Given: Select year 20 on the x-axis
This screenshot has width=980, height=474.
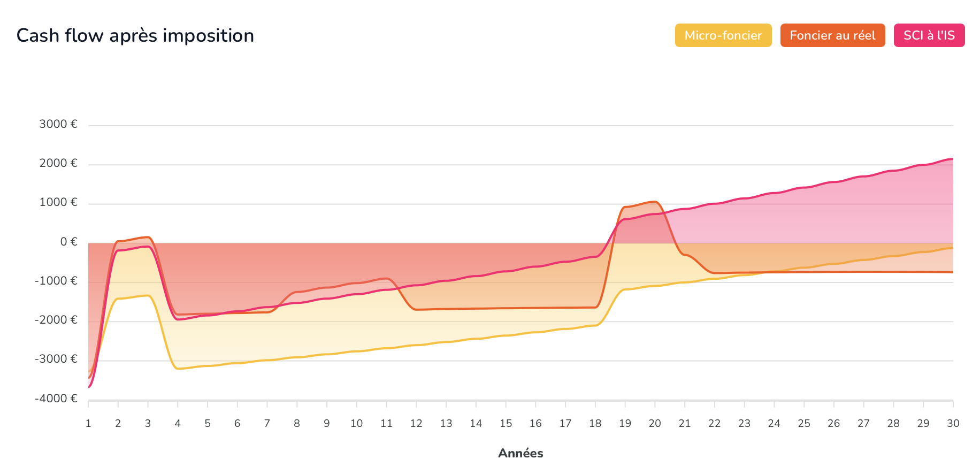Looking at the screenshot, I should tap(655, 424).
